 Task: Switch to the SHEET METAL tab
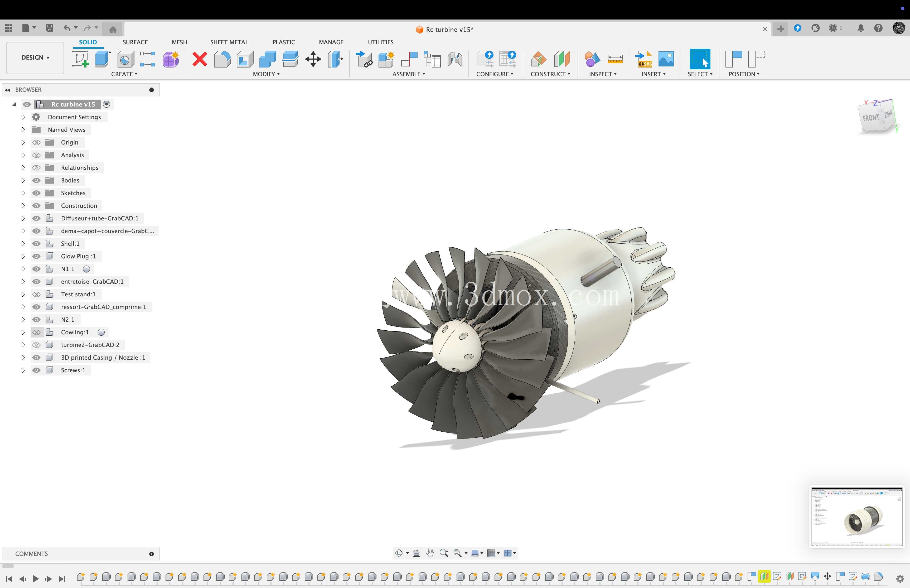click(x=229, y=42)
